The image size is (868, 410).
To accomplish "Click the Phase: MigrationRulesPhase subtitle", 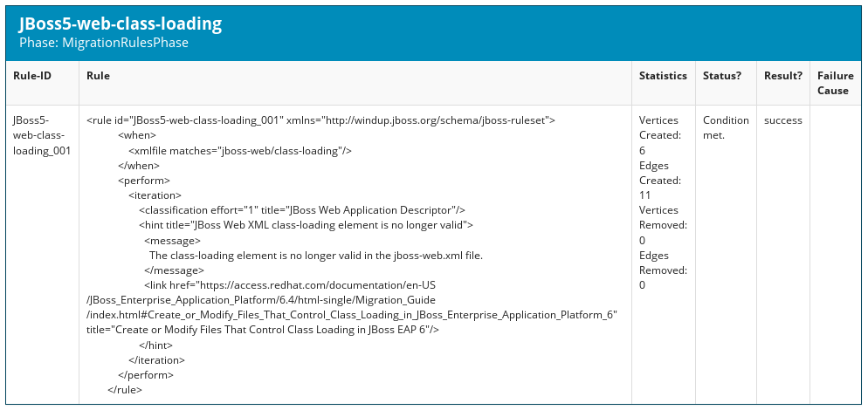I will pos(104,42).
